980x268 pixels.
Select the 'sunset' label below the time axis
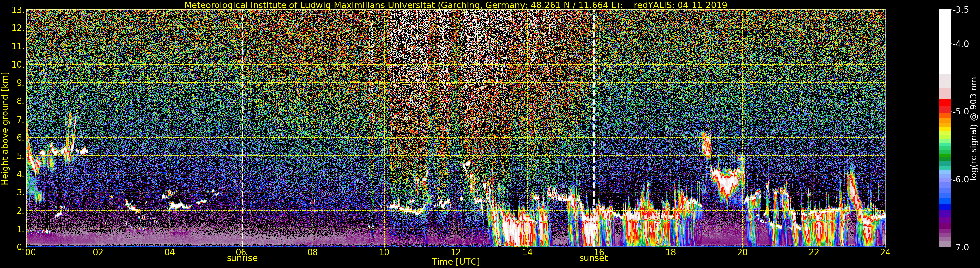[594, 258]
